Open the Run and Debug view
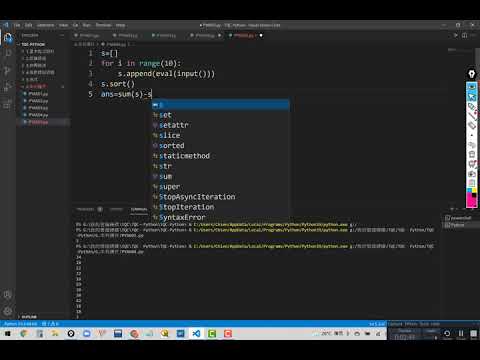This screenshot has width=480, height=360. 7,87
